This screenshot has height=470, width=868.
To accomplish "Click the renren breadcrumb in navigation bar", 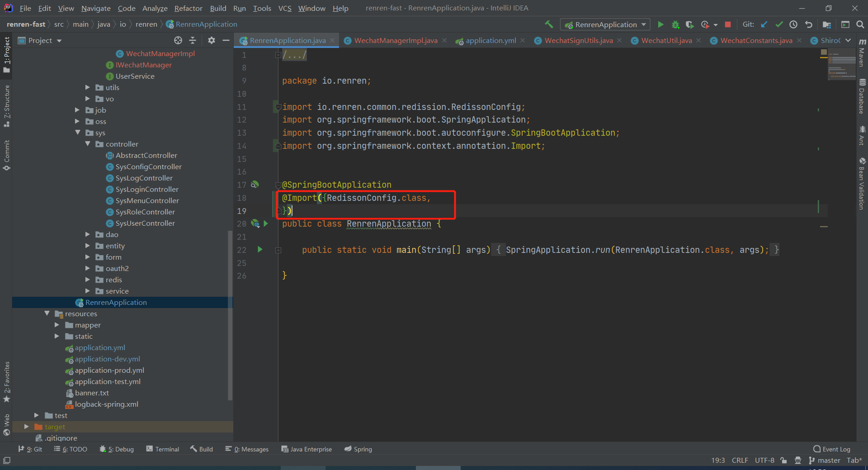I will (x=146, y=24).
